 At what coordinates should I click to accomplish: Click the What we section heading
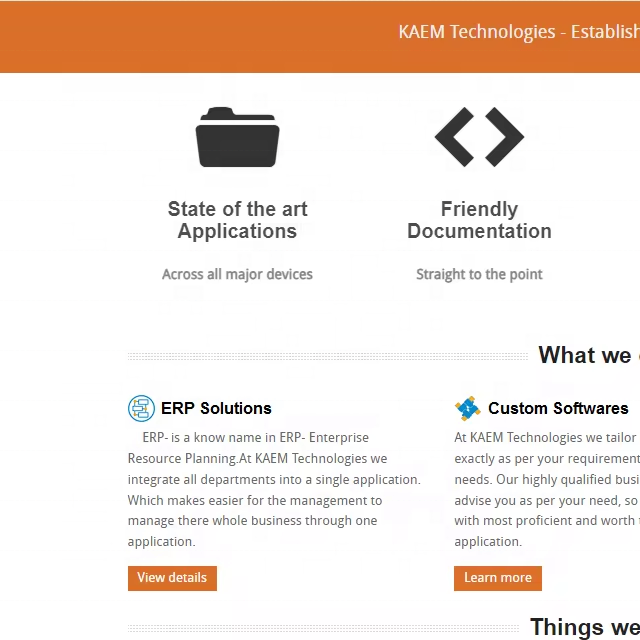(x=589, y=355)
